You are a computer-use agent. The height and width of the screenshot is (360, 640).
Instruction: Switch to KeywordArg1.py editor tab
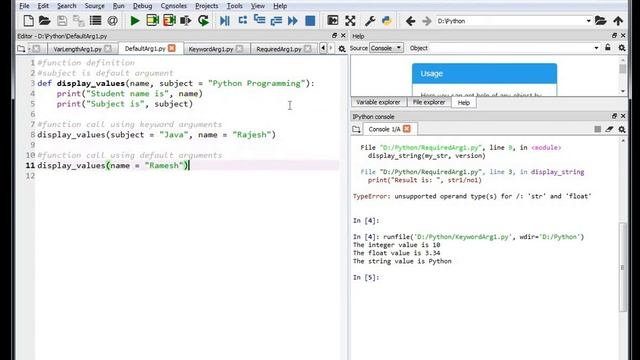pos(211,49)
